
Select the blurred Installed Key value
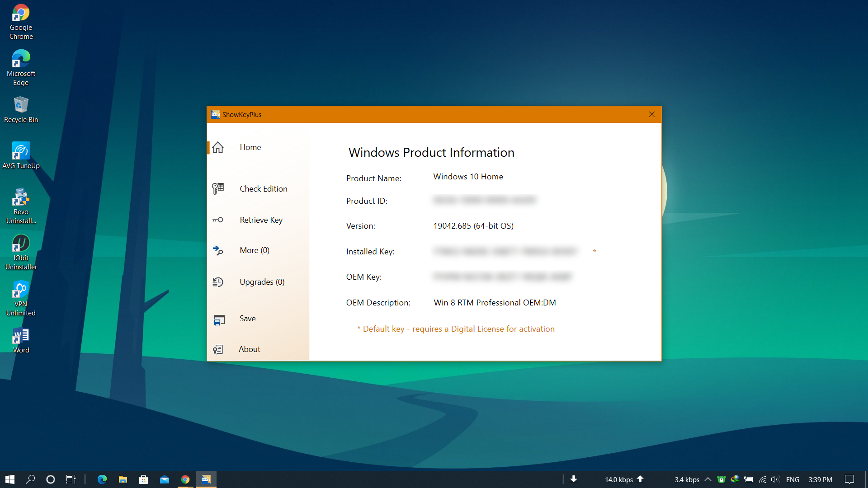point(505,251)
